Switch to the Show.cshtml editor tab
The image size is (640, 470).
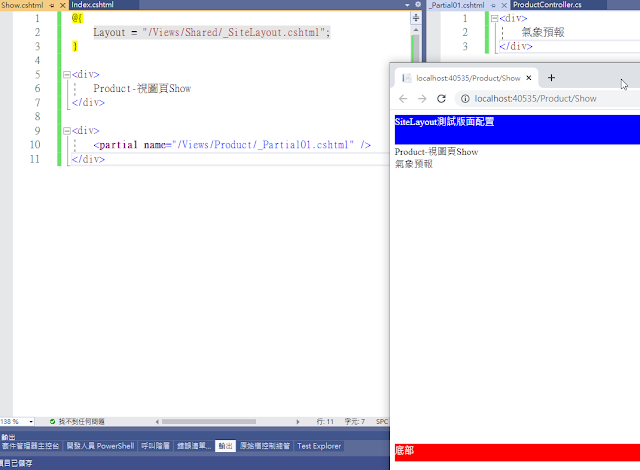click(22, 5)
